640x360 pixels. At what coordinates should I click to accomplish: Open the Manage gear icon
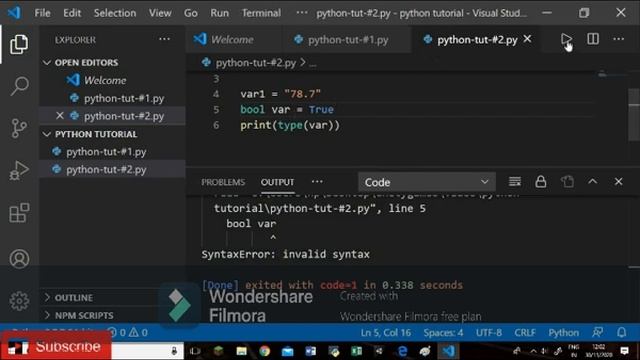point(19,301)
